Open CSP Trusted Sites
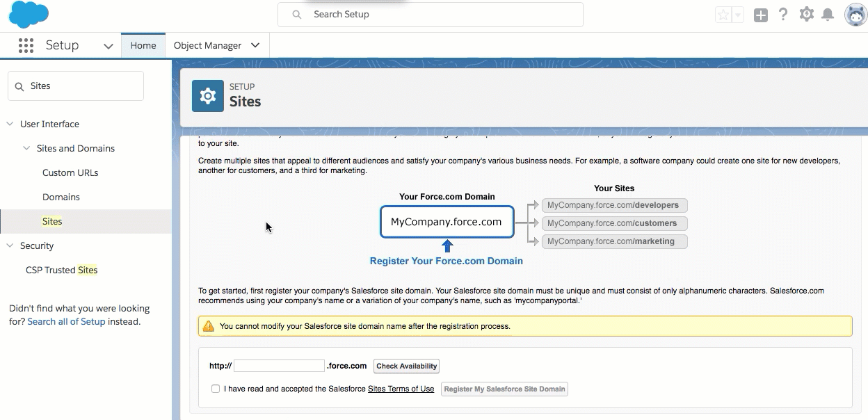Image resolution: width=868 pixels, height=420 pixels. [x=61, y=270]
